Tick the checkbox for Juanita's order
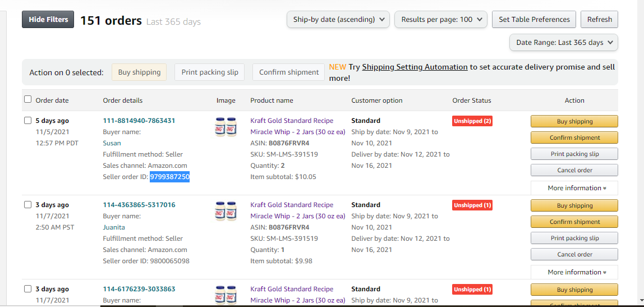644x307 pixels. [27, 205]
